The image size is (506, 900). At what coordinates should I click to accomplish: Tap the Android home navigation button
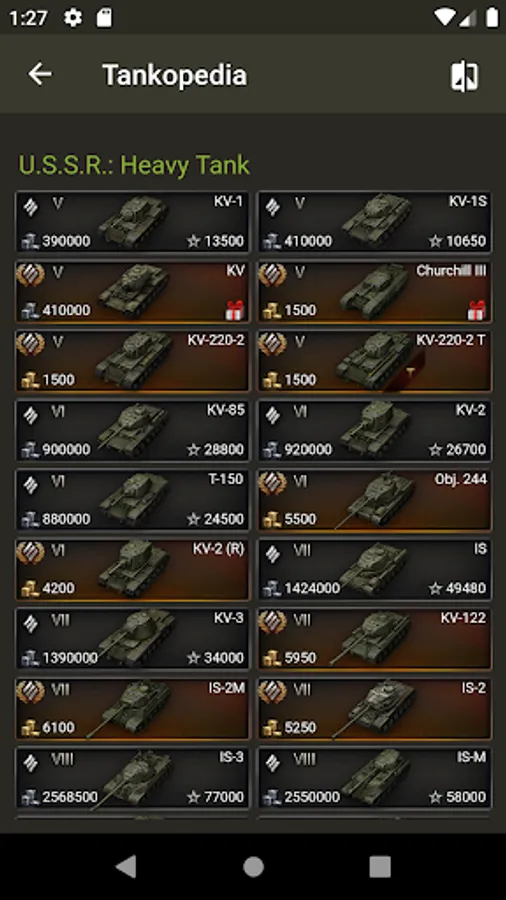click(x=253, y=867)
